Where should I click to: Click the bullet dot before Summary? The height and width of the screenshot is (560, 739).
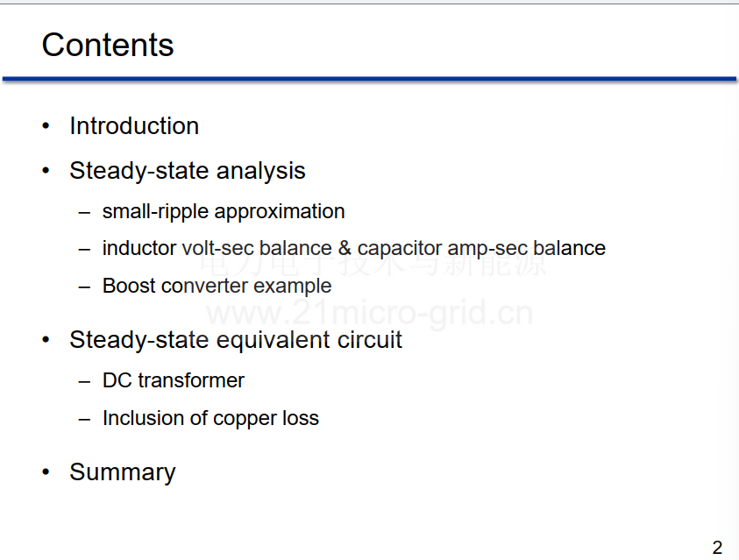point(46,471)
